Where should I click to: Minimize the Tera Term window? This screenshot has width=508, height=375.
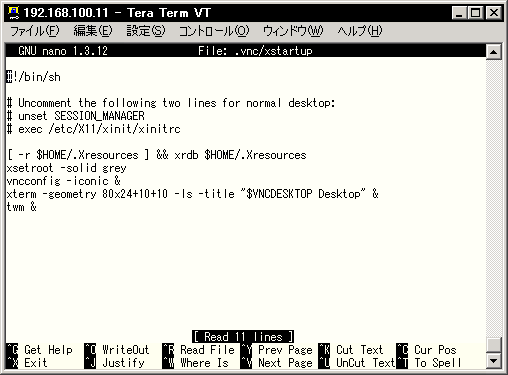pyautogui.click(x=459, y=13)
